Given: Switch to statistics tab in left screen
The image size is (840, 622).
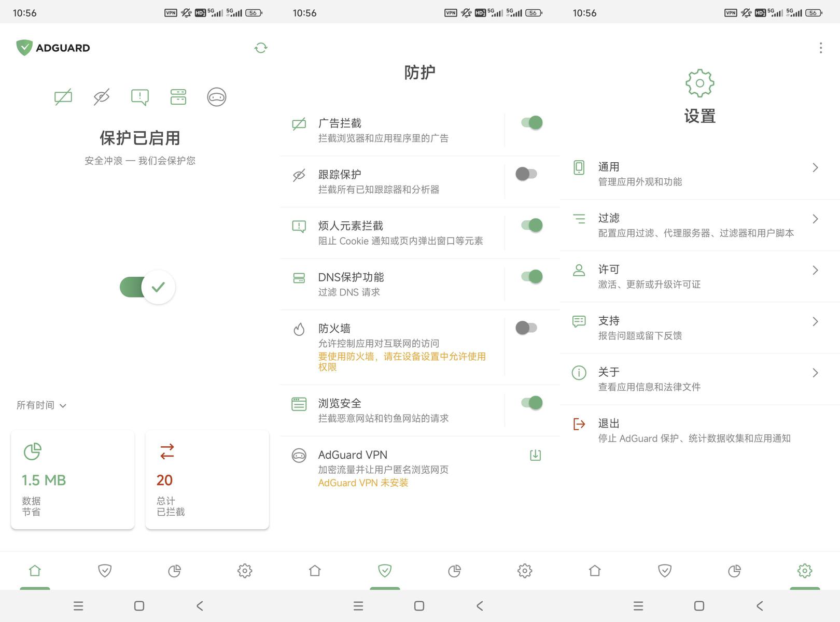Looking at the screenshot, I should pos(175,571).
